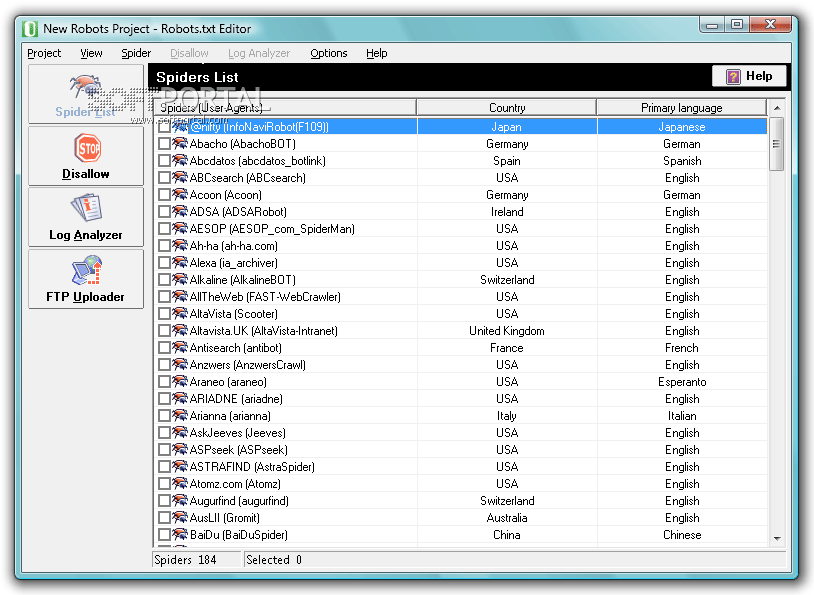Click the Disallow stop sign icon
Viewport: 814px width, 595px height.
point(88,148)
